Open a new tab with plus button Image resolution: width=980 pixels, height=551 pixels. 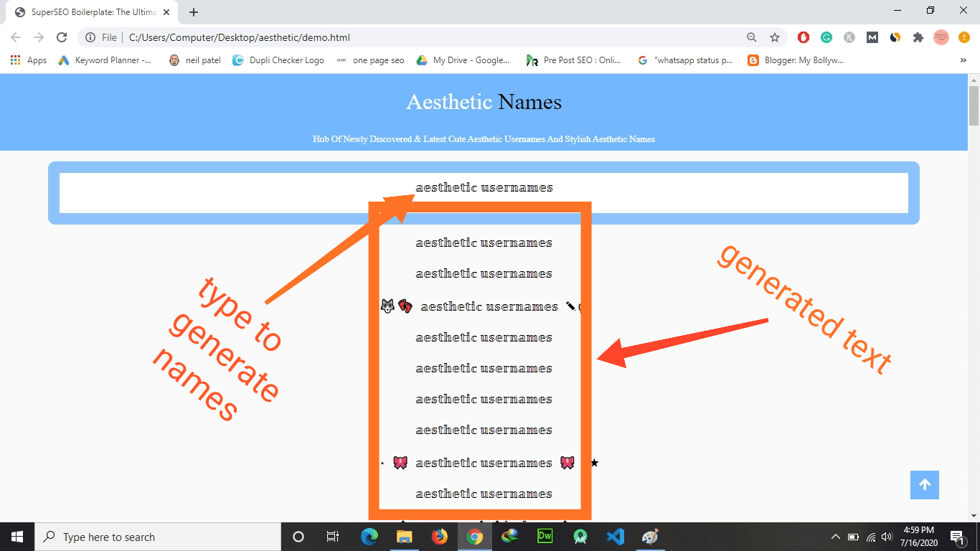[194, 12]
